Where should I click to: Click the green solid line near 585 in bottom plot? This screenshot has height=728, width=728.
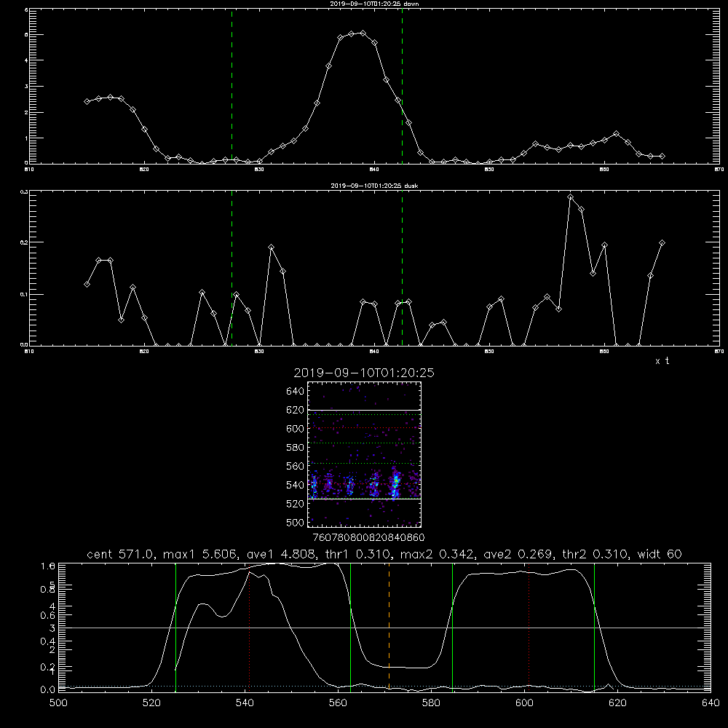click(452, 627)
